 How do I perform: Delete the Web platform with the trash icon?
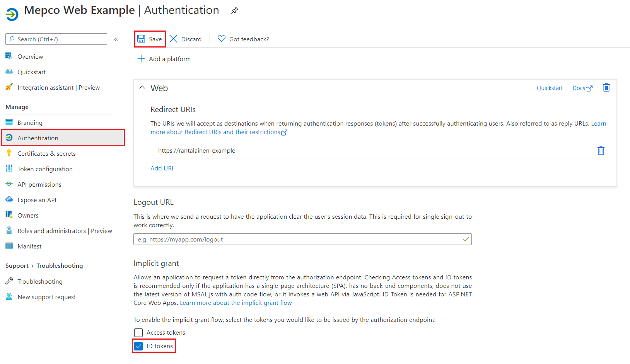click(x=606, y=88)
